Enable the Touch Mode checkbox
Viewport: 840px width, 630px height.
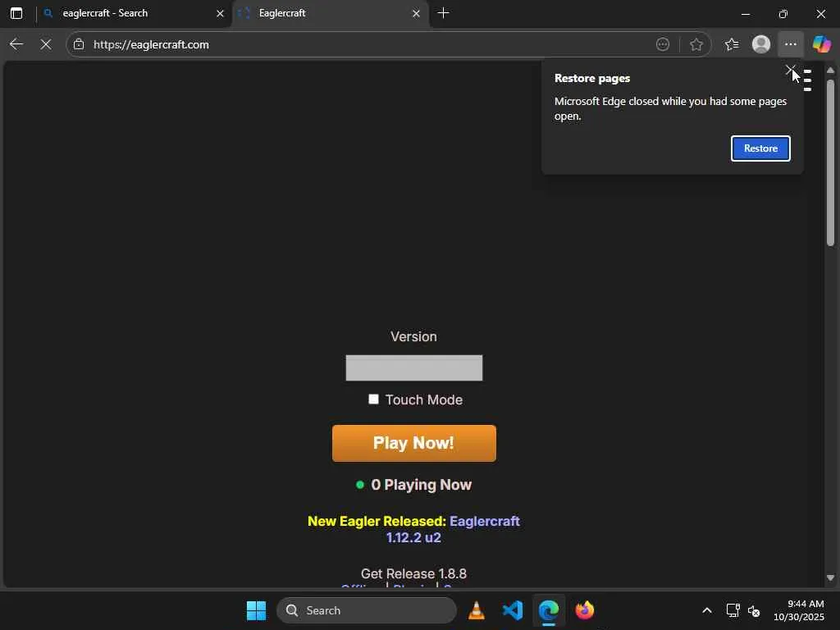[373, 399]
